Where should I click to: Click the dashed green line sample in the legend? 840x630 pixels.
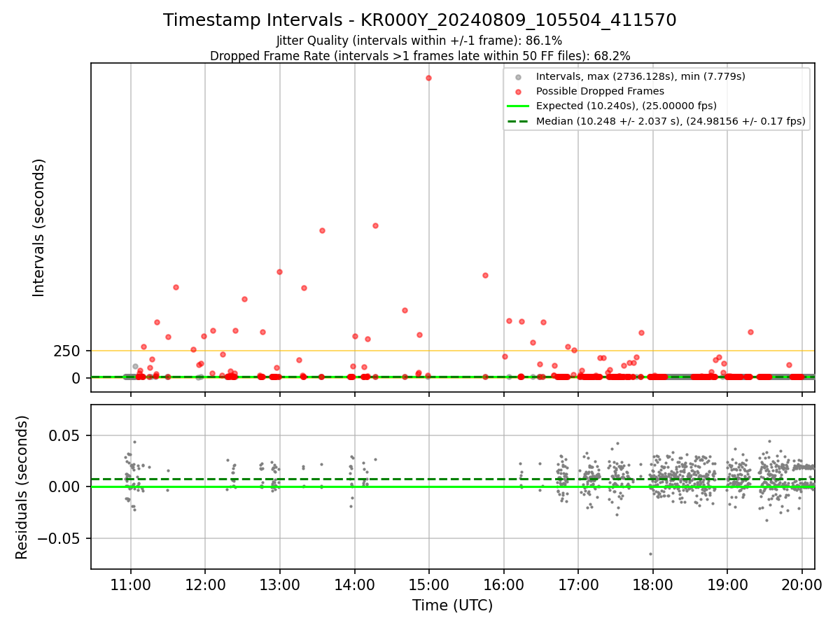pyautogui.click(x=518, y=122)
